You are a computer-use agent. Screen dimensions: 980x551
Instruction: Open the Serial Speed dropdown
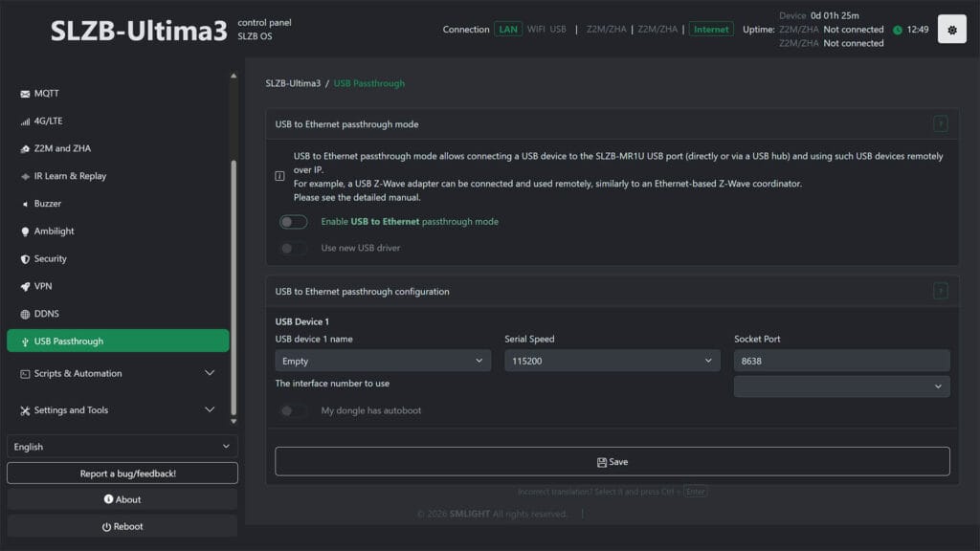[612, 361]
